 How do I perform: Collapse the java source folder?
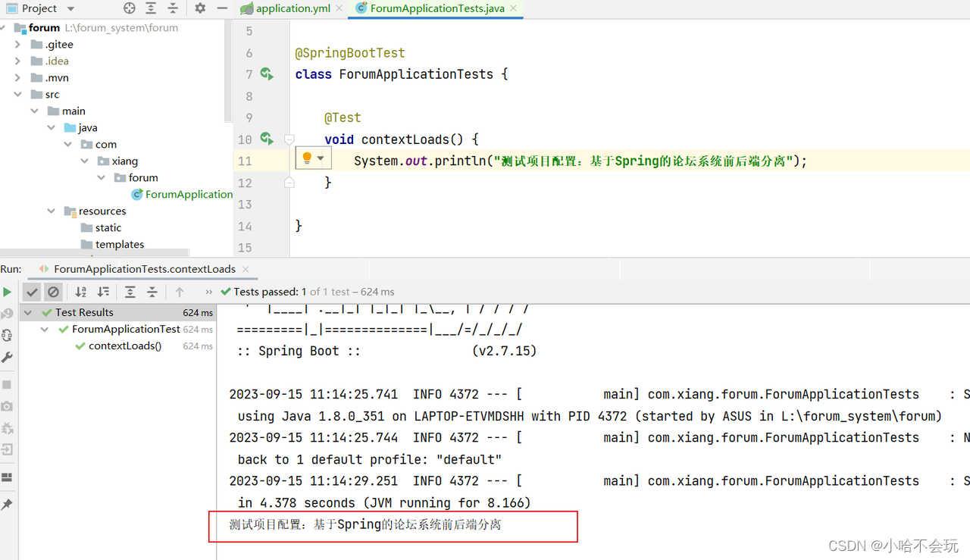pyautogui.click(x=51, y=127)
